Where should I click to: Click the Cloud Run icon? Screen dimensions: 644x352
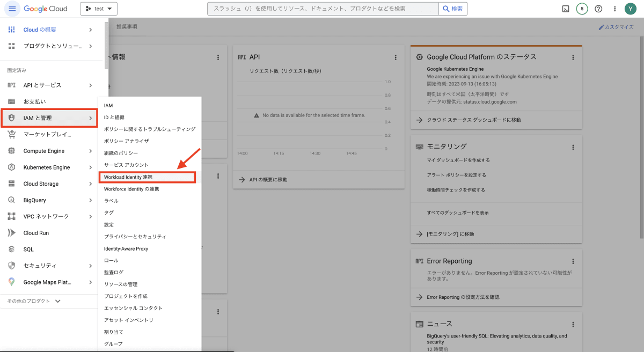12,233
